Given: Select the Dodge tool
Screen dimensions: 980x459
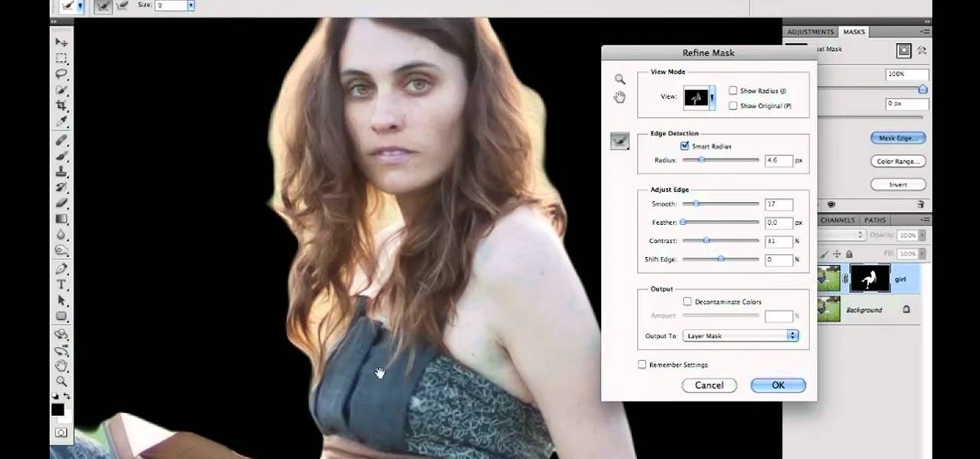Looking at the screenshot, I should tap(61, 249).
